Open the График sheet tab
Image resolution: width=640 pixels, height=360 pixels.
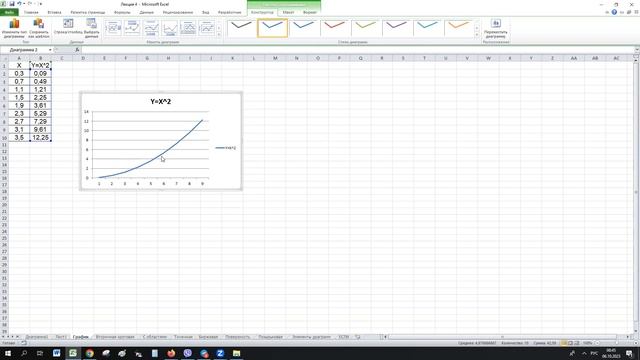(x=80, y=337)
